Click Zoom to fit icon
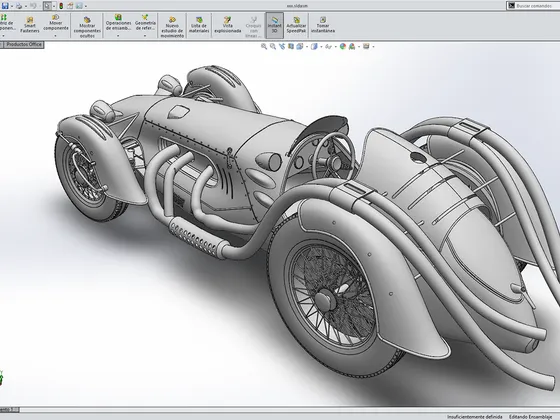This screenshot has width=560, height=420. pyautogui.click(x=264, y=46)
